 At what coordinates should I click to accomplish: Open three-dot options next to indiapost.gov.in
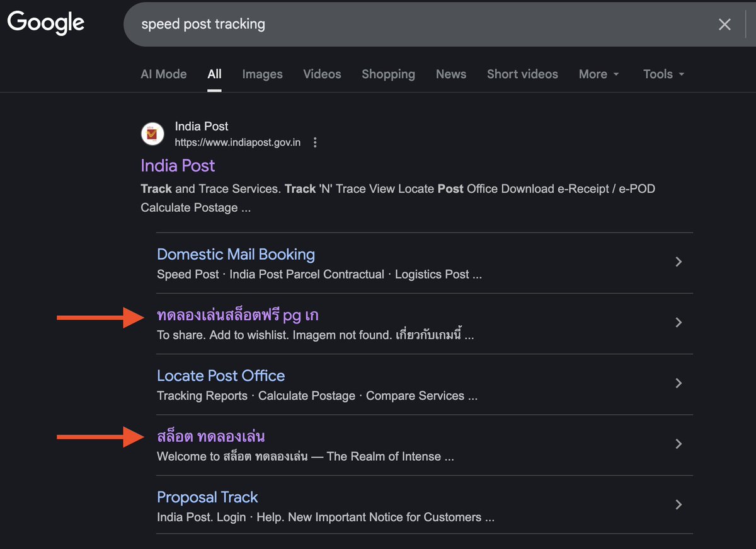pyautogui.click(x=315, y=142)
